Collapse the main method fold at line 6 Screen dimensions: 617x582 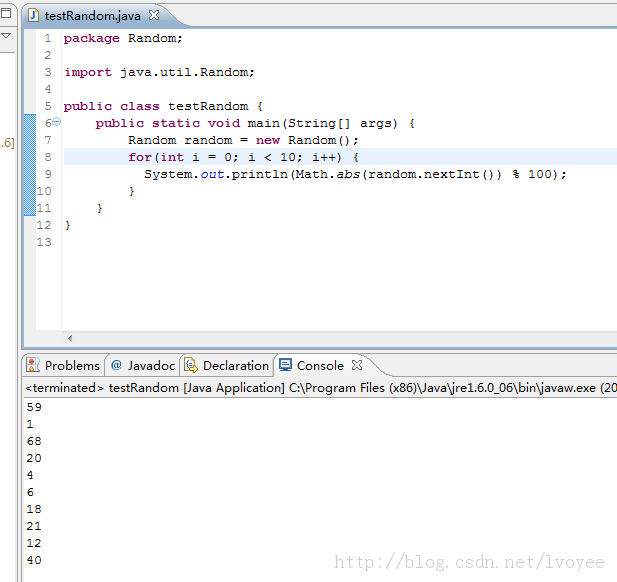[x=56, y=123]
